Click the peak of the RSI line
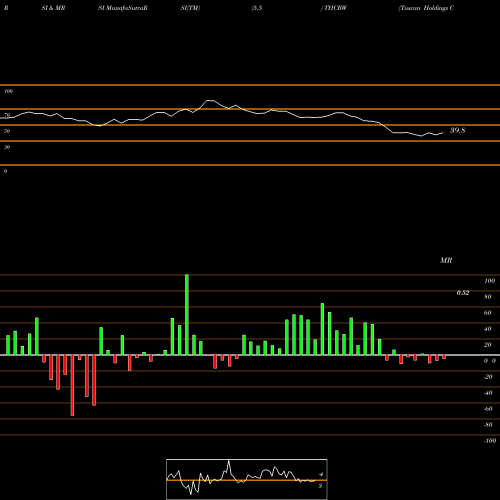 [210, 100]
